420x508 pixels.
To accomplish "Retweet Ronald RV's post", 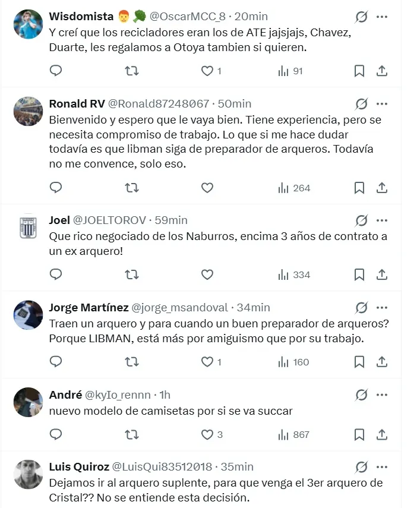I will click(133, 188).
